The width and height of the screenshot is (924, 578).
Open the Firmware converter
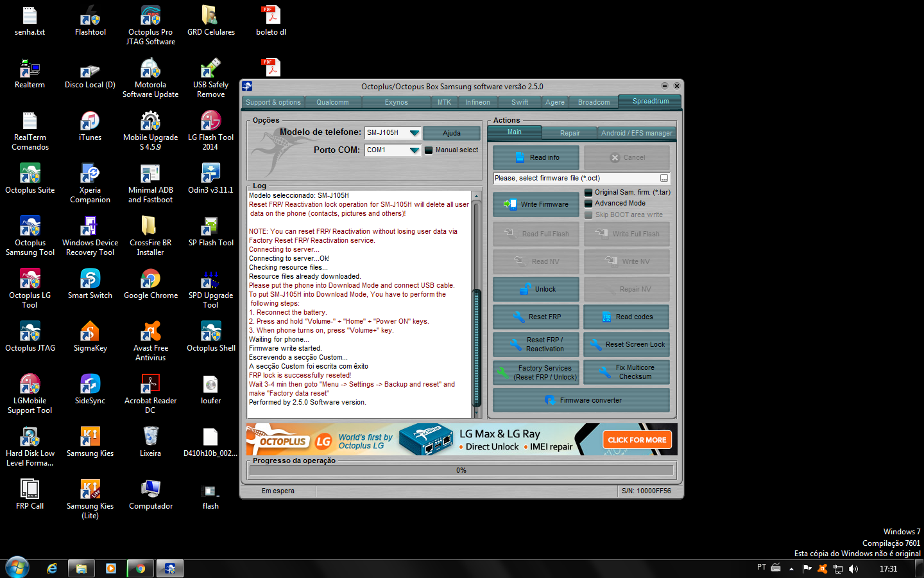581,400
